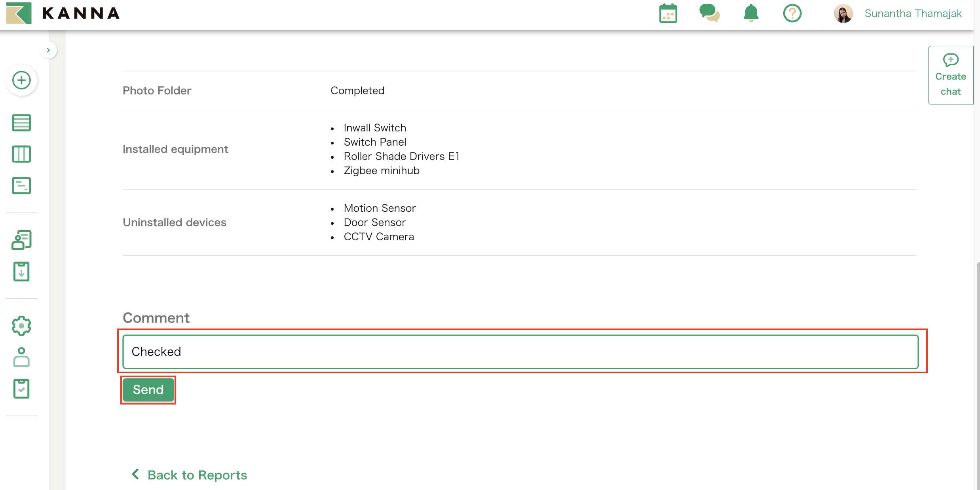This screenshot has height=490, width=980.
Task: Click the plus icon to create new item
Action: [21, 80]
